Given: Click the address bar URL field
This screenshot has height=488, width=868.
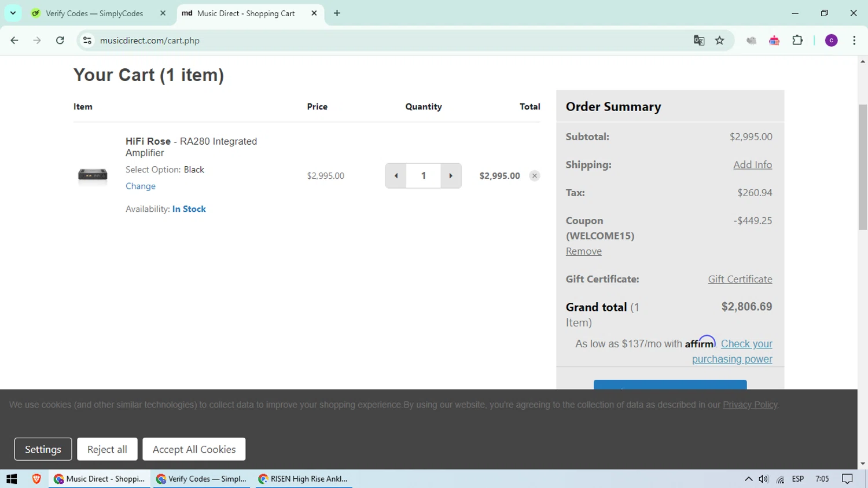Looking at the screenshot, I should 388,41.
